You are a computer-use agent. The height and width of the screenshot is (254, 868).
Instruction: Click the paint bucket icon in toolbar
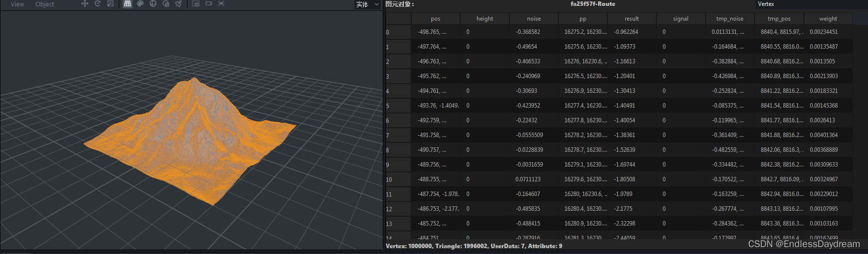click(x=179, y=4)
